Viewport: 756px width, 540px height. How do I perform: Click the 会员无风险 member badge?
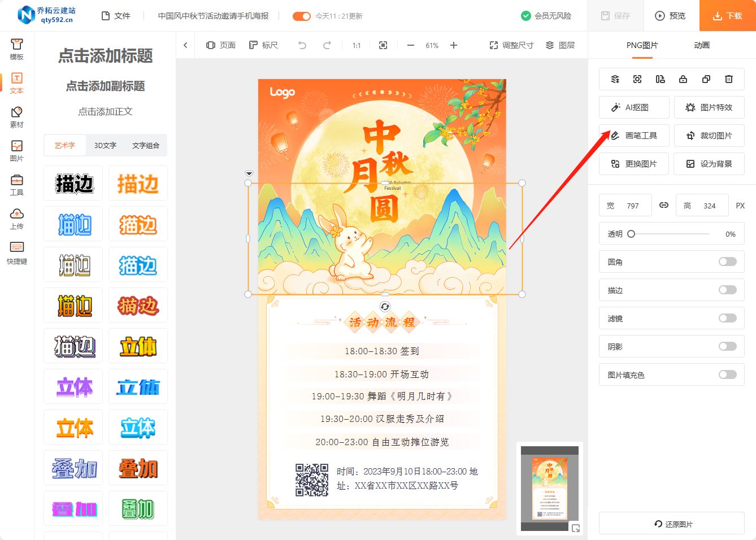546,16
